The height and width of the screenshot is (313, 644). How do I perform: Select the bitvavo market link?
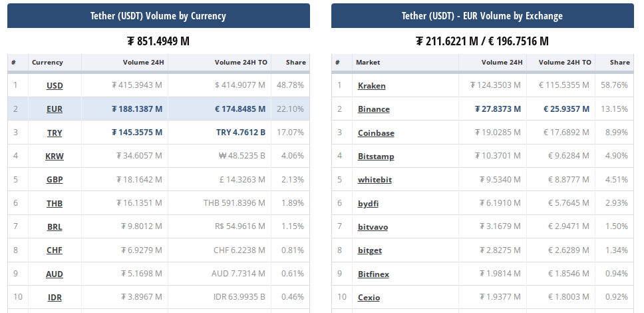(x=373, y=227)
